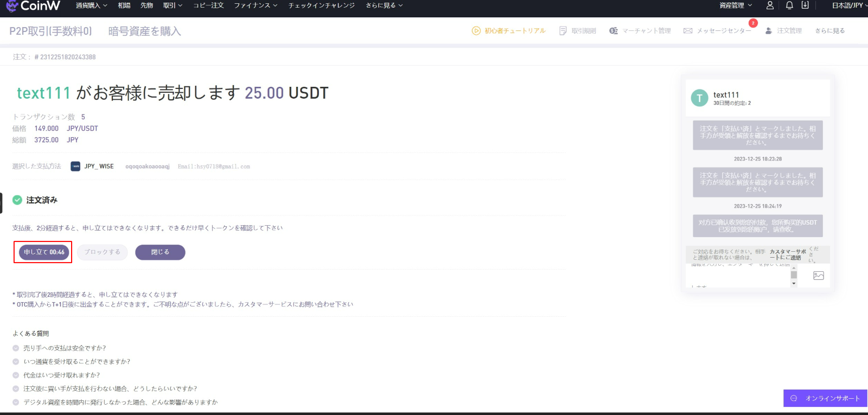Click カスタマーサポートにご連絡 link

pos(788,254)
